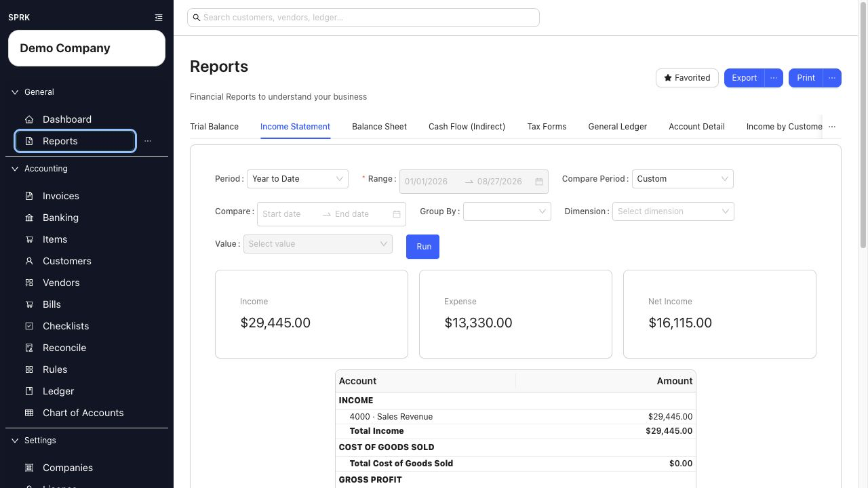868x488 pixels.
Task: Toggle the Favorited button
Action: (687, 78)
